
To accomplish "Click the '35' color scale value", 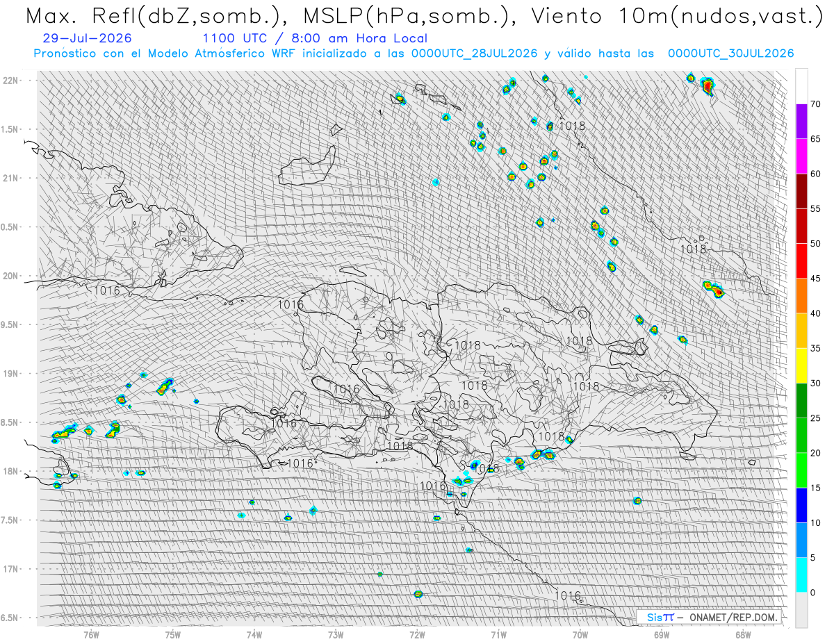I will coord(815,348).
